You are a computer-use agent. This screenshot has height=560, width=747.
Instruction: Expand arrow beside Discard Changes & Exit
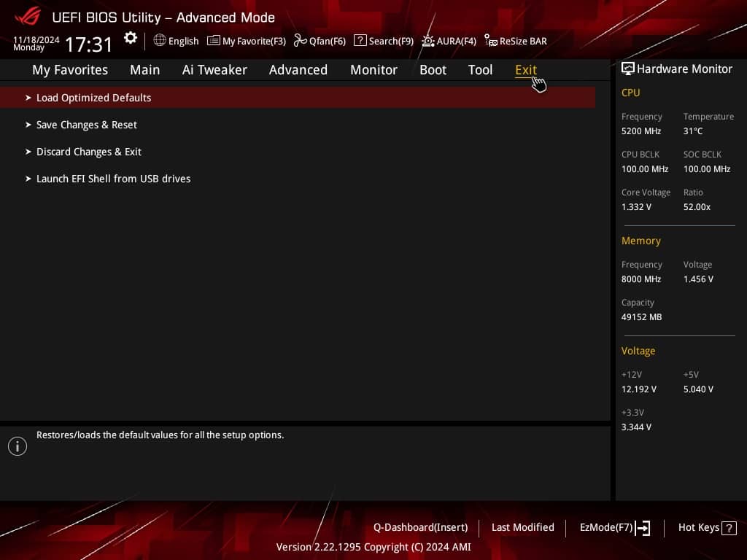[x=28, y=152]
